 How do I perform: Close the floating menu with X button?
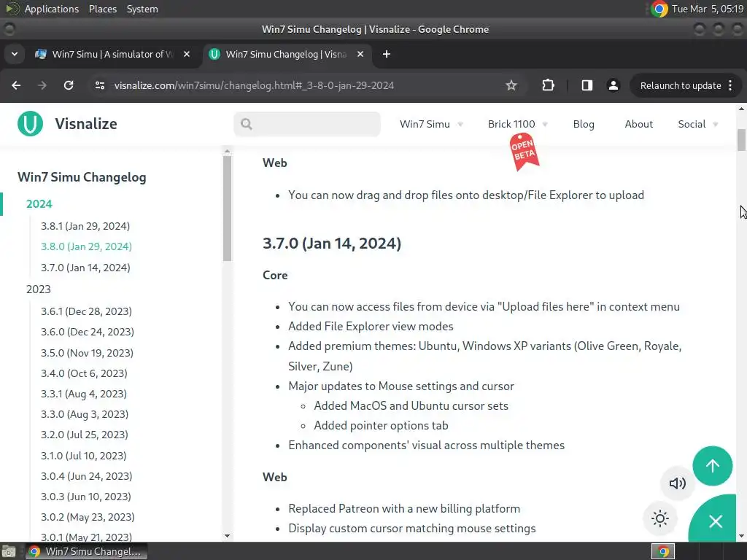pyautogui.click(x=715, y=521)
